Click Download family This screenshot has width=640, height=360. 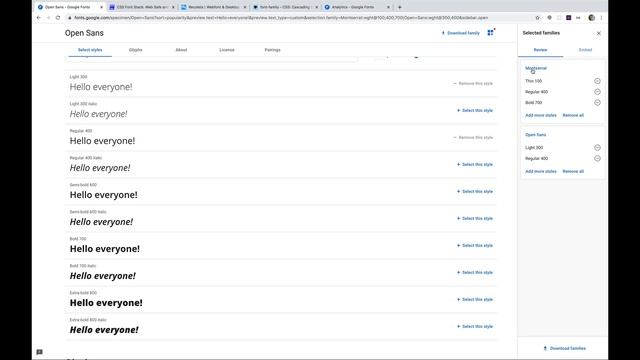(460, 33)
